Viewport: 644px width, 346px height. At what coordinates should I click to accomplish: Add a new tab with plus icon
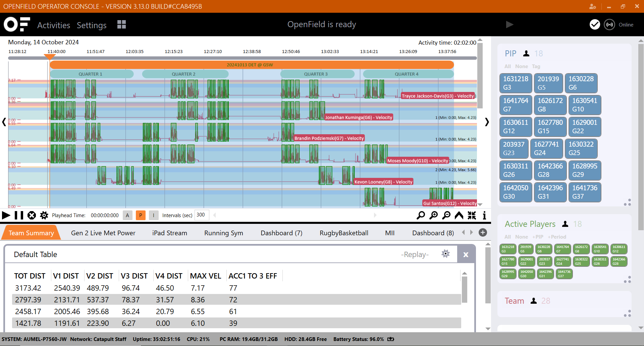point(483,232)
